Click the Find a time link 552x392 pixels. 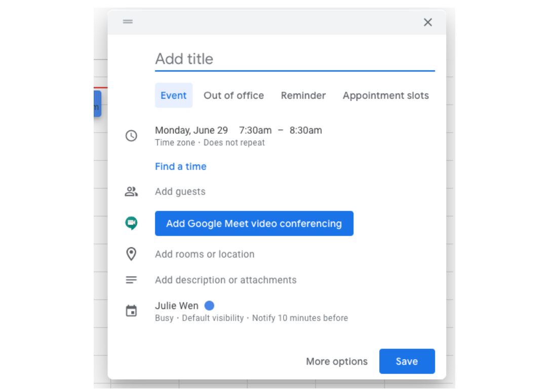(x=181, y=167)
